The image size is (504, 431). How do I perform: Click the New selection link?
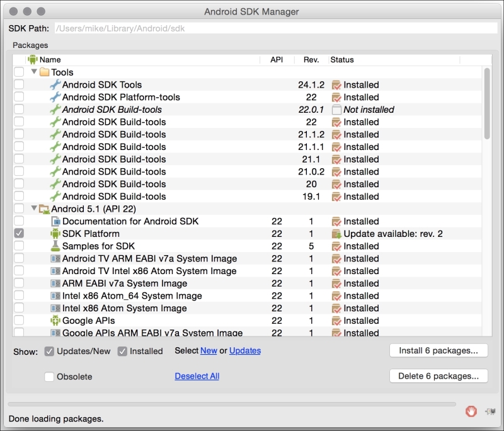209,350
